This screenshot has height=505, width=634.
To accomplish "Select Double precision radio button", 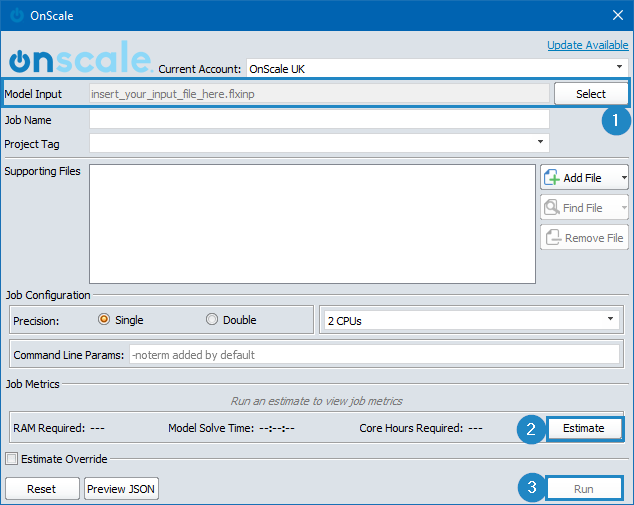I will tap(212, 319).
